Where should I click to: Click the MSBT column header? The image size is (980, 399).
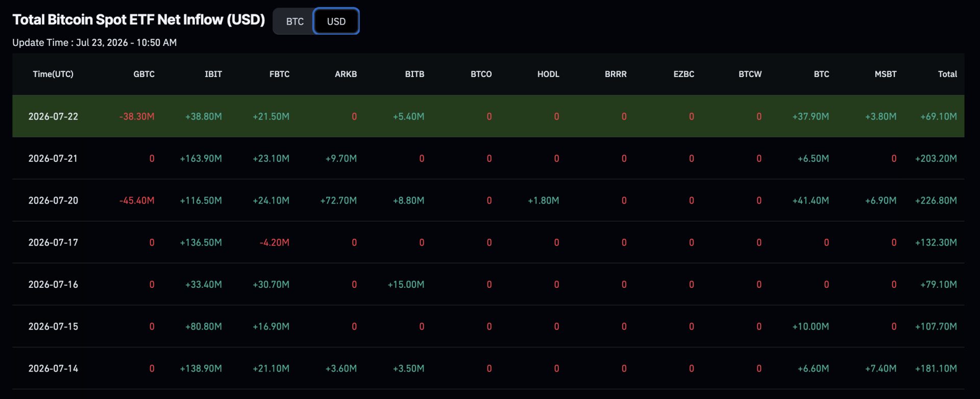point(886,74)
